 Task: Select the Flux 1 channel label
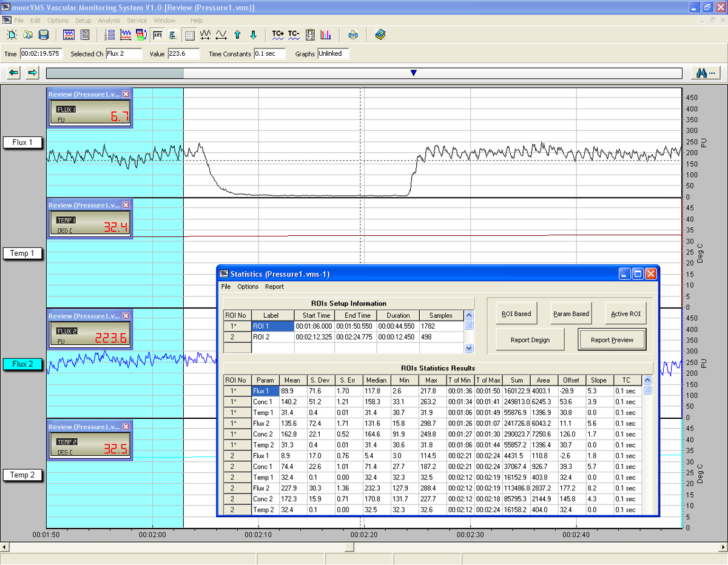23,142
